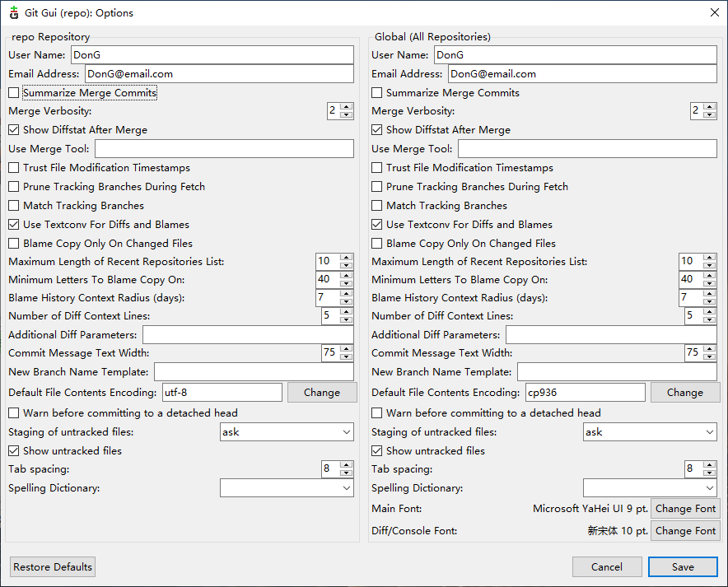
Task: Decrease Global Merge Verbosity value
Action: [x=709, y=114]
